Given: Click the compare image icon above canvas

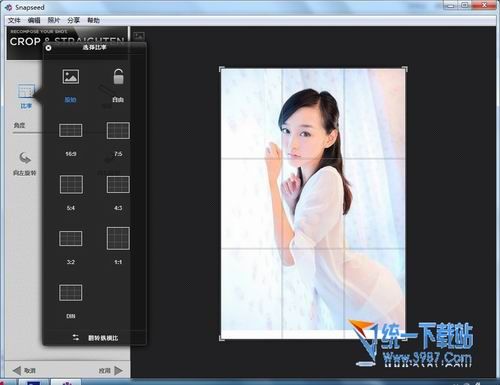Looking at the screenshot, I should tap(139, 36).
